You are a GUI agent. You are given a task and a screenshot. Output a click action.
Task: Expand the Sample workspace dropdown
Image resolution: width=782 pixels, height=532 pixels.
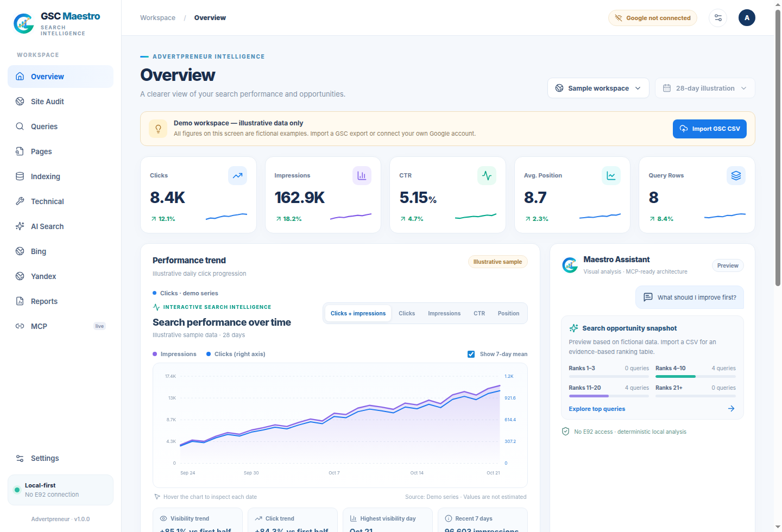(598, 88)
